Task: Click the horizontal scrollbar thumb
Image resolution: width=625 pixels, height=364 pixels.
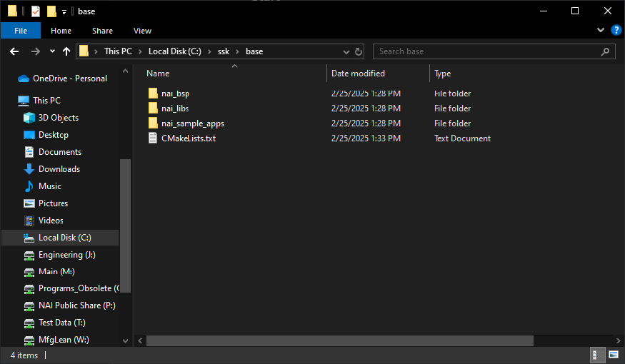Action: tap(340, 340)
